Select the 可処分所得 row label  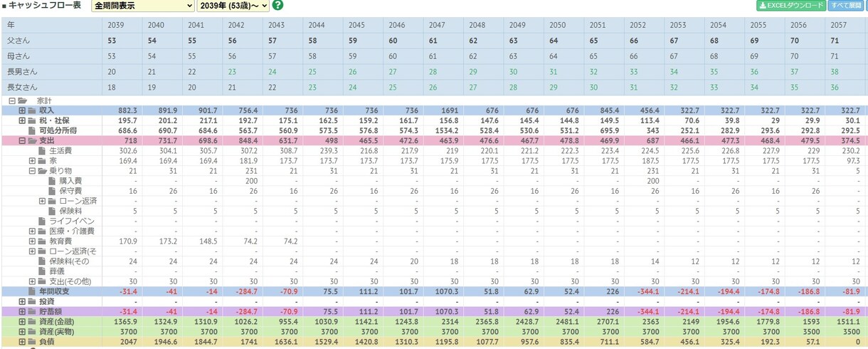(58, 131)
